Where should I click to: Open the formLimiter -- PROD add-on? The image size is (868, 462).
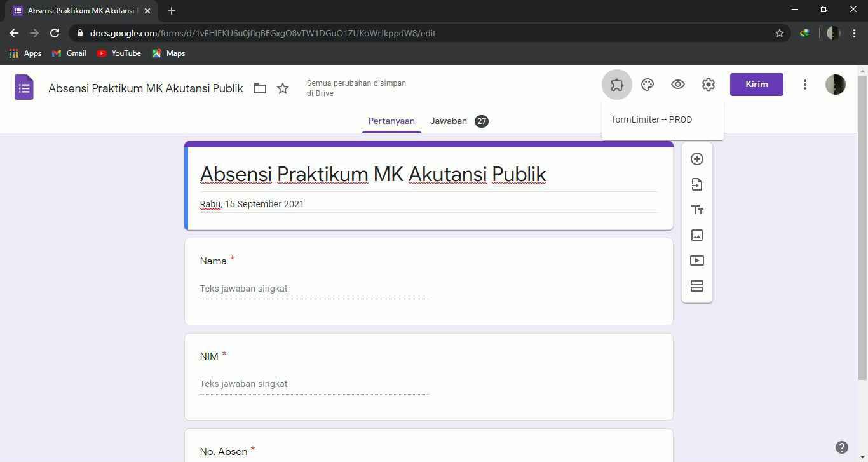click(x=651, y=119)
